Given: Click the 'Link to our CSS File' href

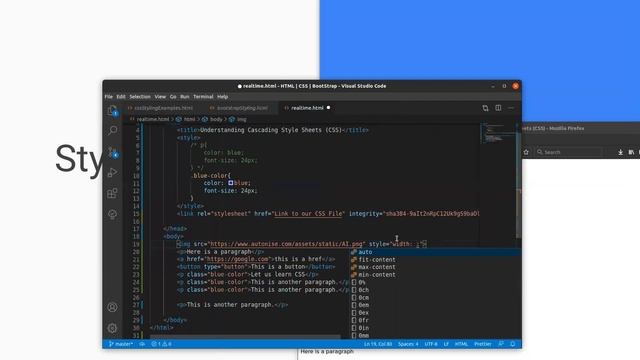Looking at the screenshot, I should 309,214.
